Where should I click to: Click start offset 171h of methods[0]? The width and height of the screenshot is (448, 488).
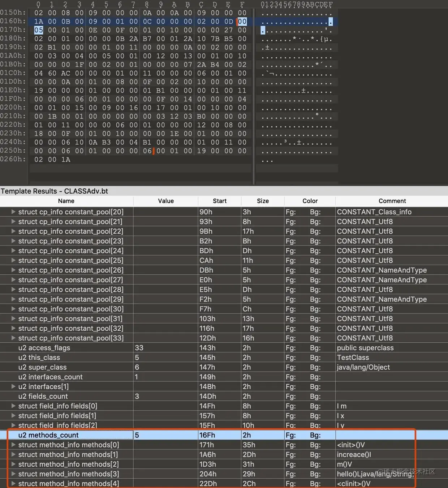click(207, 445)
